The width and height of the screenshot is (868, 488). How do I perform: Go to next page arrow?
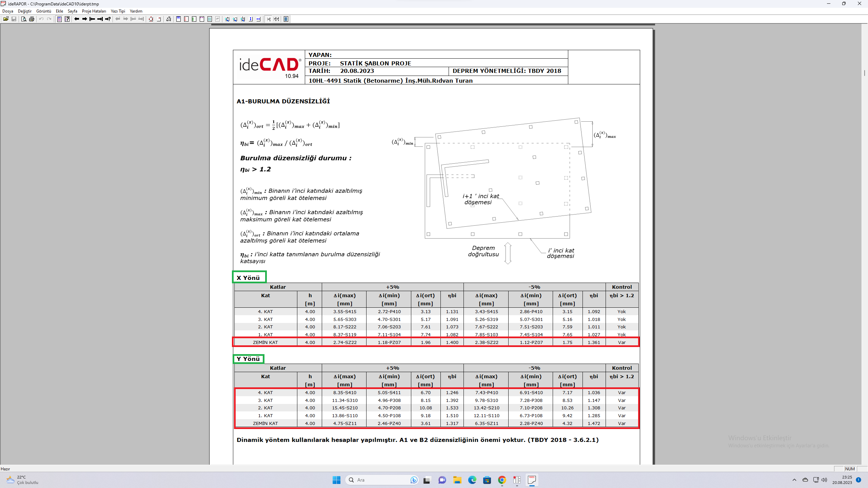[84, 19]
